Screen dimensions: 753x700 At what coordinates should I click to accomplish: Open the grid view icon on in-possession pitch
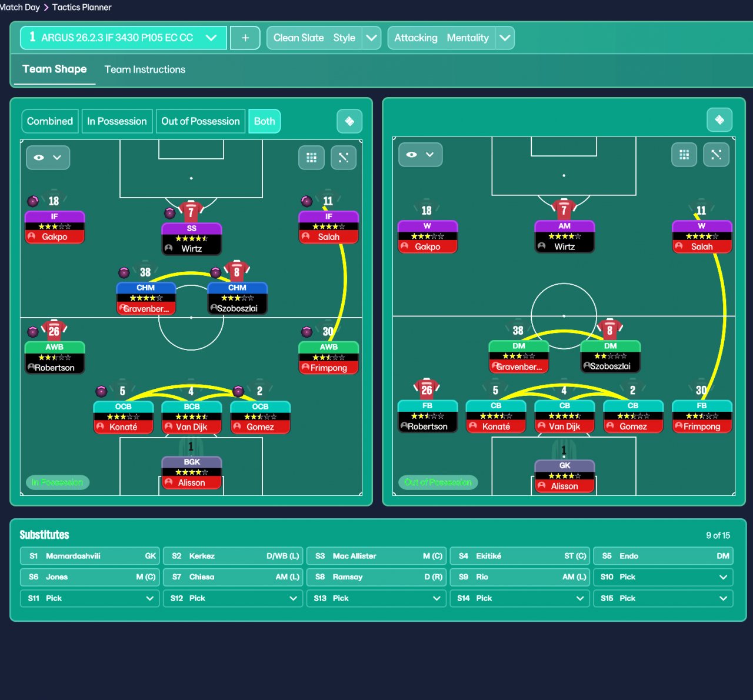312,158
